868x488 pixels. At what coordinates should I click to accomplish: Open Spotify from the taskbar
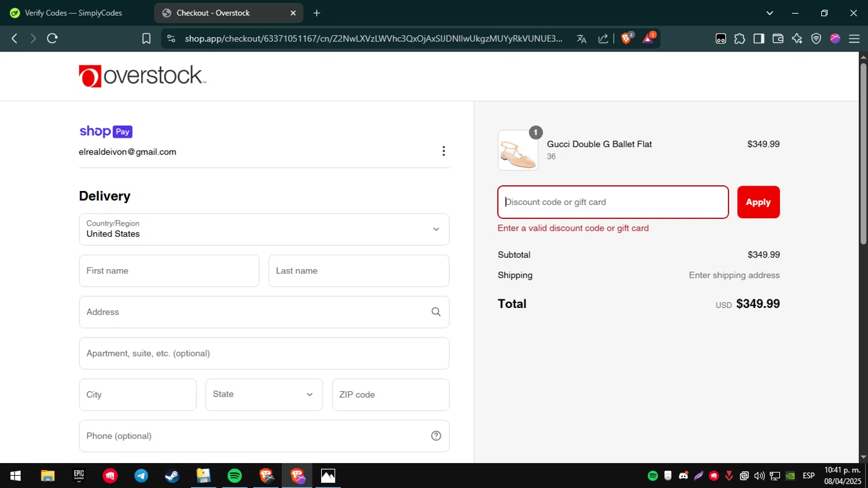(234, 476)
